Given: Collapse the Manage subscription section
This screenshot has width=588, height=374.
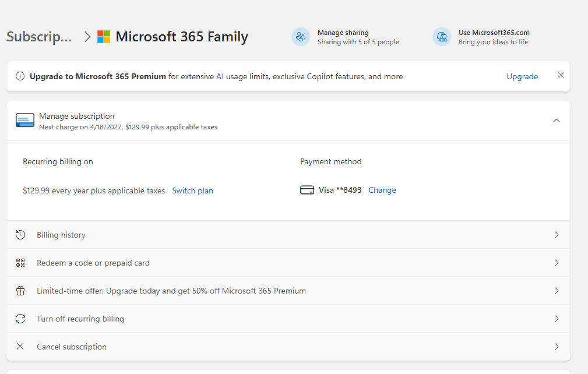Looking at the screenshot, I should click(x=557, y=121).
